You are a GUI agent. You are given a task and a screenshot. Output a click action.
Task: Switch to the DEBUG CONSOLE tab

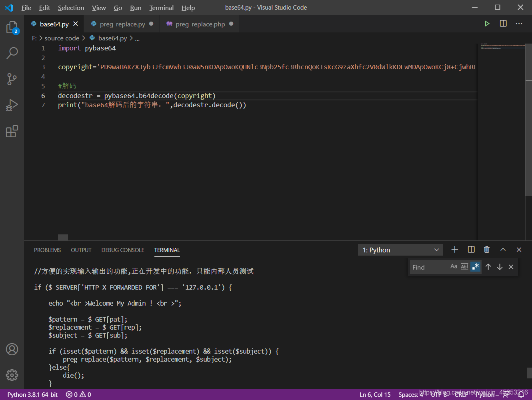point(123,250)
